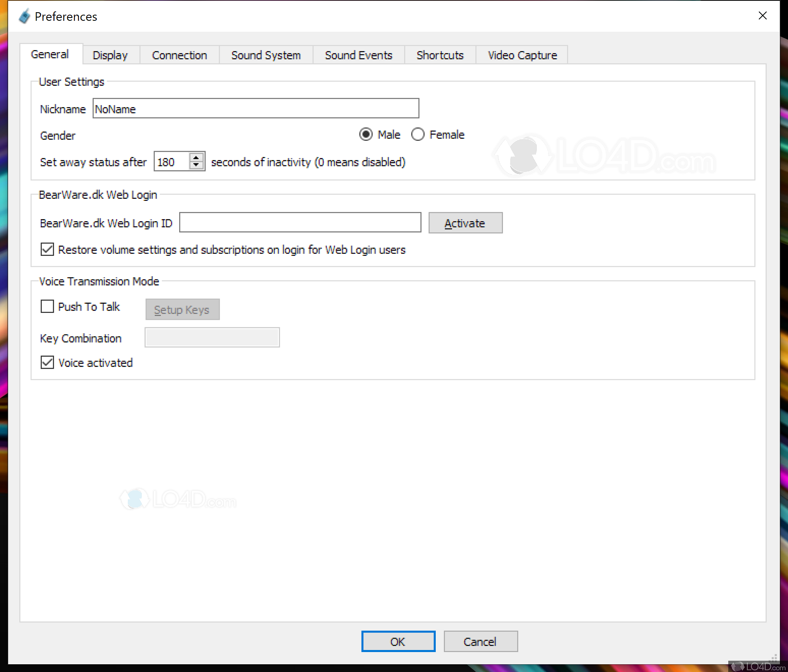Click OK to save preferences
This screenshot has width=788, height=672.
(x=398, y=641)
